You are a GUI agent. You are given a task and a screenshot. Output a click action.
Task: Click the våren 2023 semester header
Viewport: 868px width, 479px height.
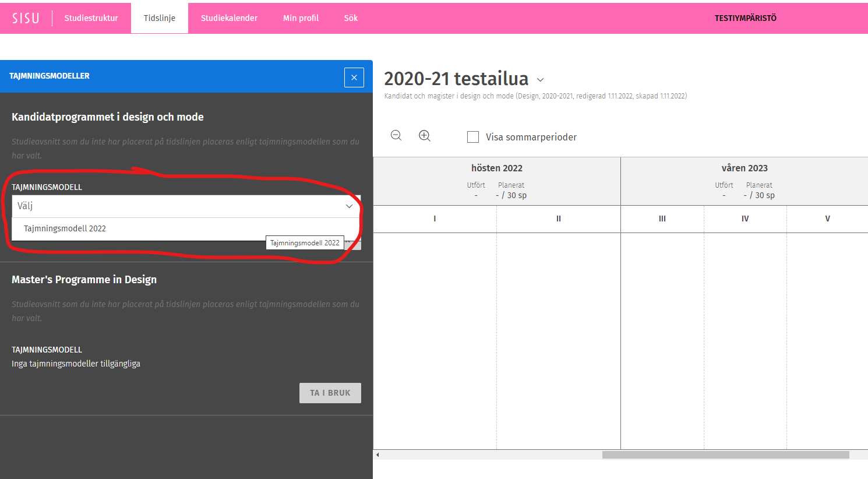[x=744, y=168]
